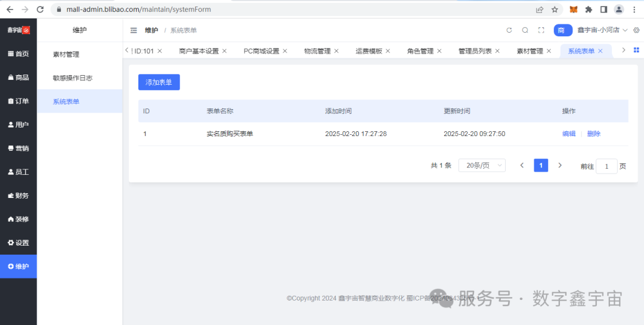Screen dimensions: 644x325
Task: Close the PC商城设置 tab
Action: (x=284, y=51)
